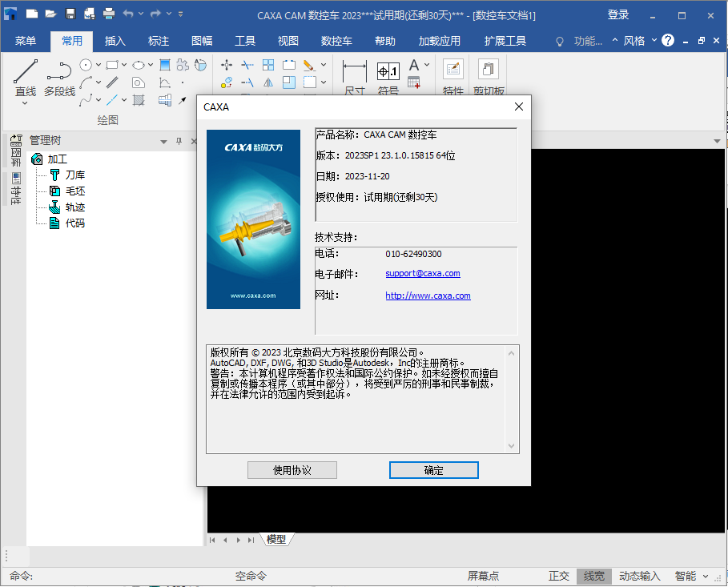Screen dimensions: 728x587
Task: Select the arc drawing tool
Action: click(86, 82)
